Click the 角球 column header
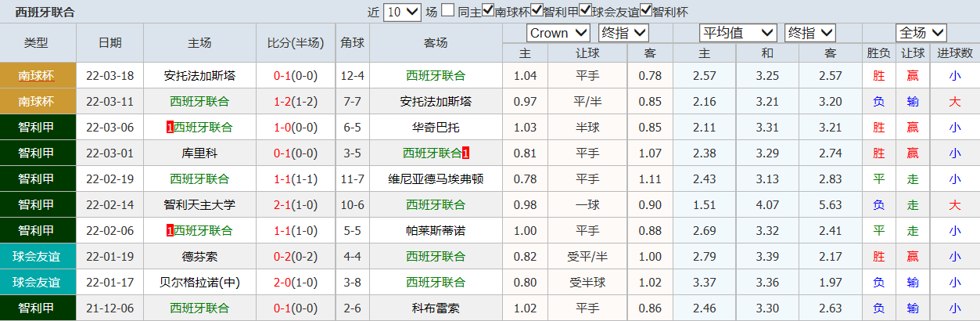The width and height of the screenshot is (980, 321). point(352,43)
